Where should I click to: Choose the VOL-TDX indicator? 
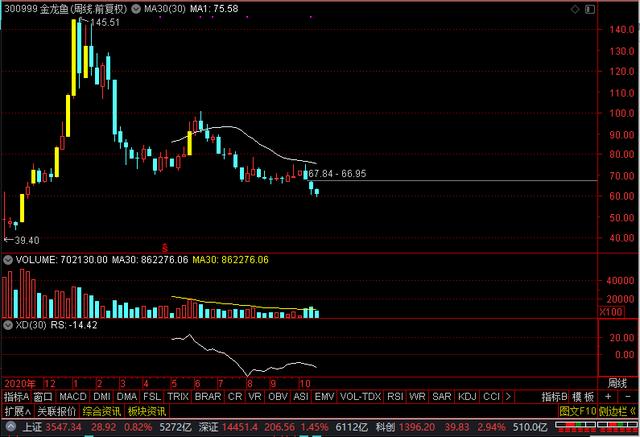coord(358,397)
